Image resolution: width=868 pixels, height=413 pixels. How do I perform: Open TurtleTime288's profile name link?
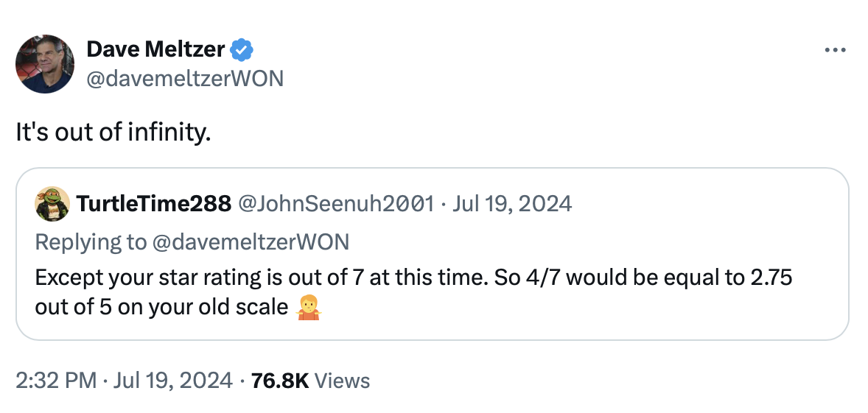(153, 204)
